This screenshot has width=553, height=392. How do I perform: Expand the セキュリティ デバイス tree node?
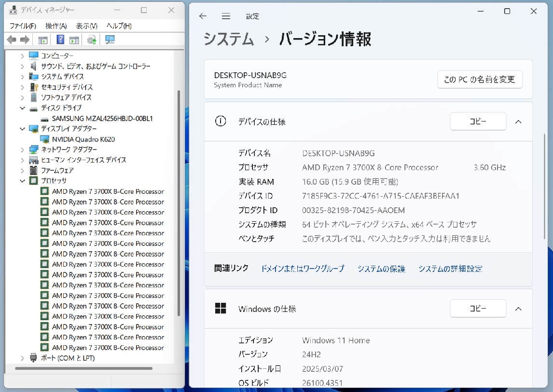[23, 87]
